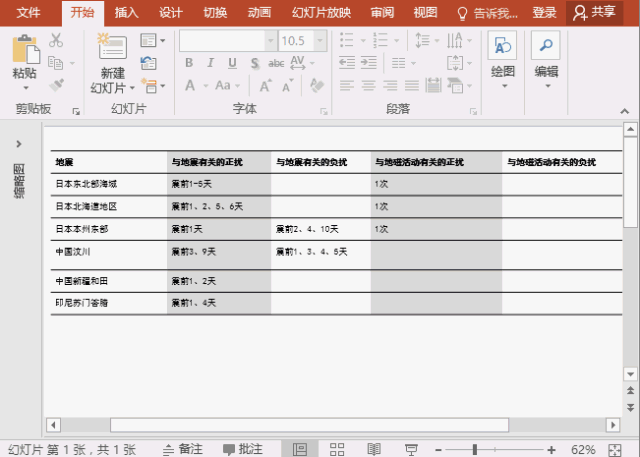This screenshot has height=457, width=640.
Task: Open reading view from status bar
Action: coord(374,449)
